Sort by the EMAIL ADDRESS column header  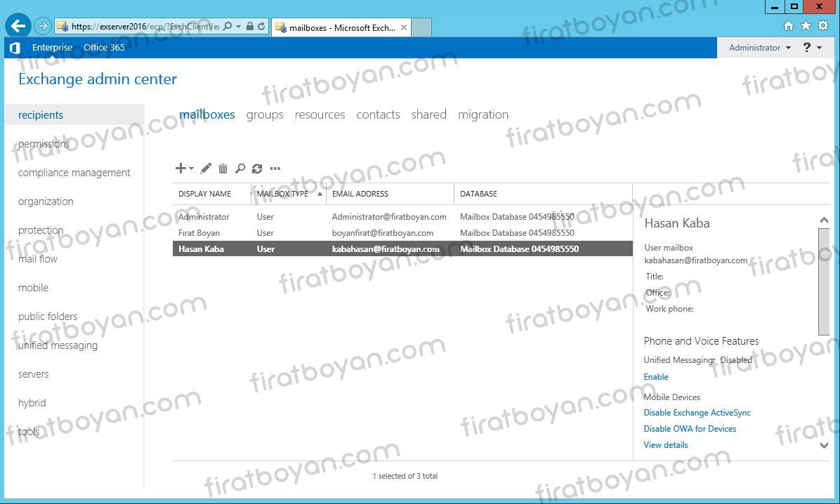point(390,194)
